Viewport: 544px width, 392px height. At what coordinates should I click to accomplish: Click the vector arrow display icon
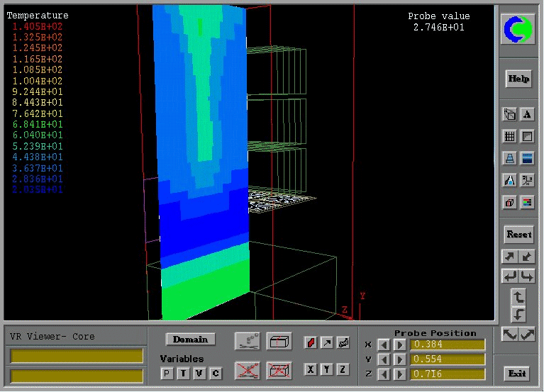coord(326,342)
